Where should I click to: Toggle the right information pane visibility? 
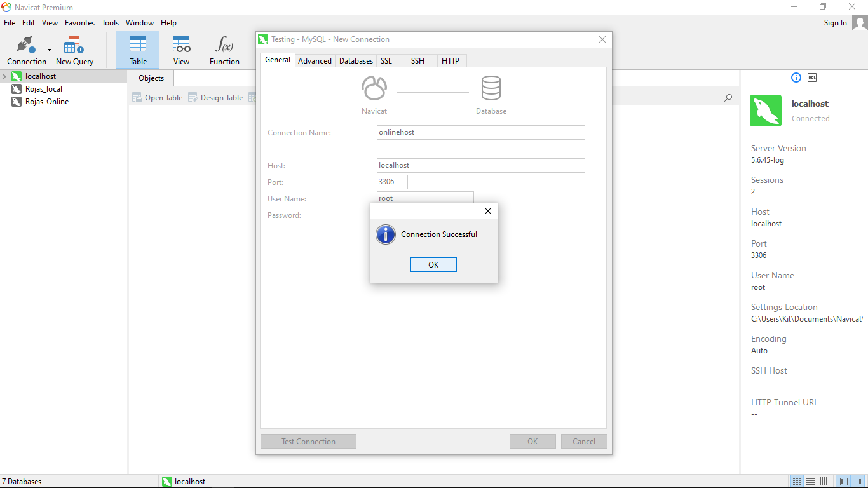tap(858, 481)
